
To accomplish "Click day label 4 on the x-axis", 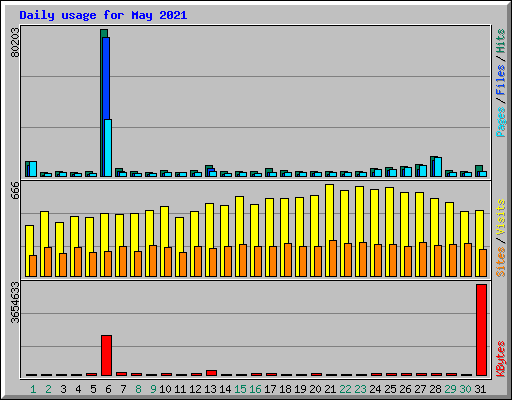I will pos(78,389).
